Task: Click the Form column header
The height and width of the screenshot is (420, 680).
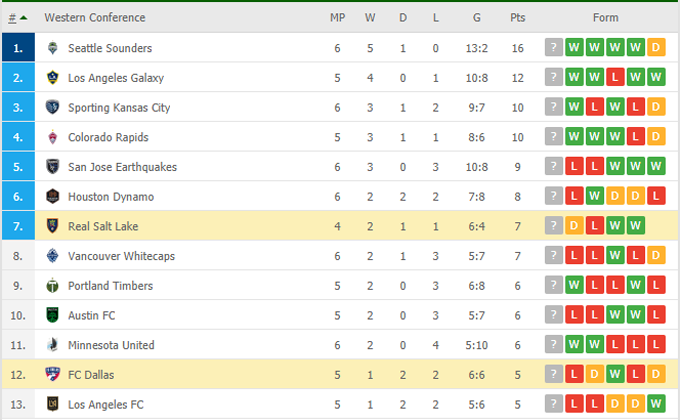Action: (x=605, y=18)
